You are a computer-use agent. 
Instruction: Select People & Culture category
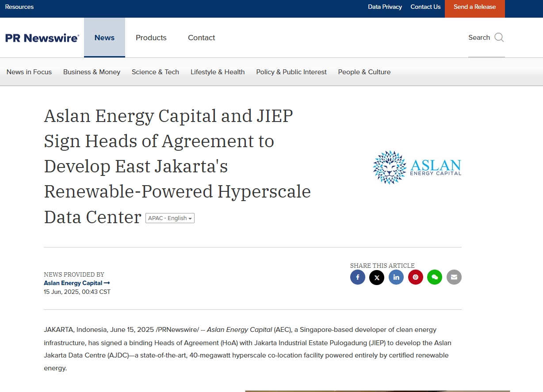click(x=364, y=72)
